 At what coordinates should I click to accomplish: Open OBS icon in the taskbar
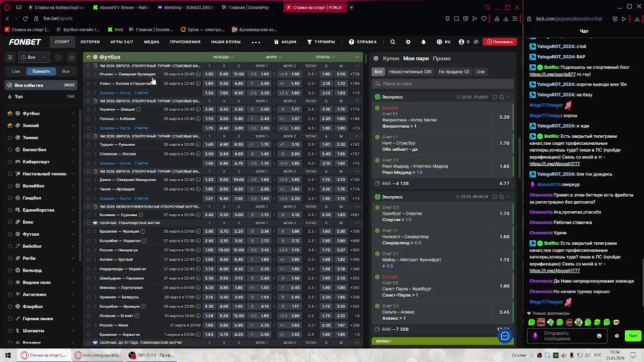[x=132, y=355]
